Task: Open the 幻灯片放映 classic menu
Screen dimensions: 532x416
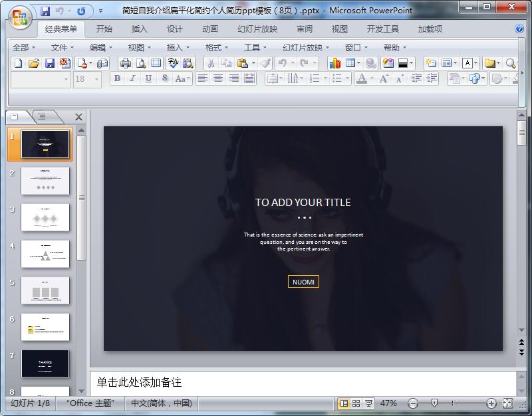Action: click(x=306, y=47)
